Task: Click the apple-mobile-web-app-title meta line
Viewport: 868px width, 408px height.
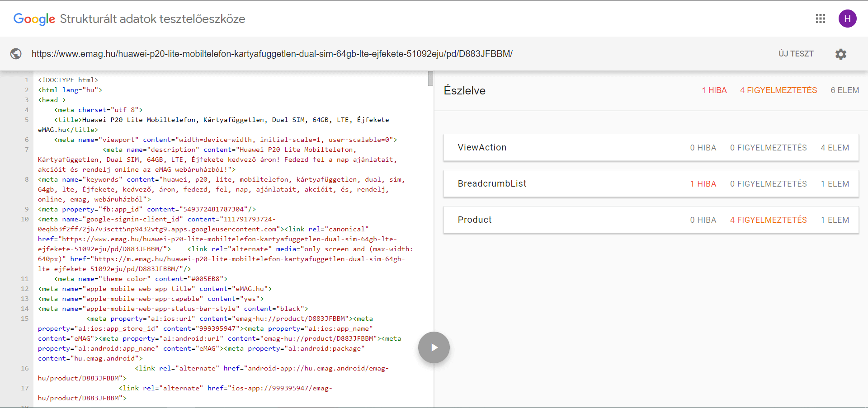Action: coord(155,289)
